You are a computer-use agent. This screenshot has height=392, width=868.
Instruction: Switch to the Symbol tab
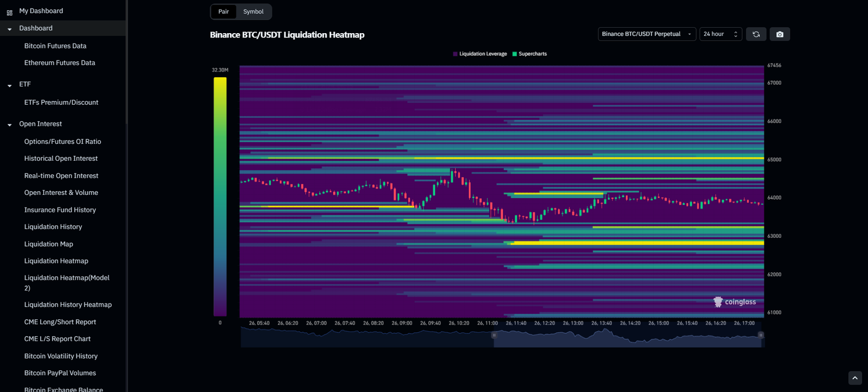pyautogui.click(x=253, y=11)
